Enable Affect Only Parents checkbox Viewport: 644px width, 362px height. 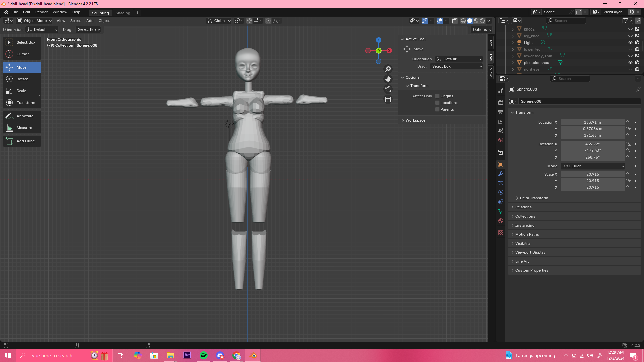click(x=437, y=109)
